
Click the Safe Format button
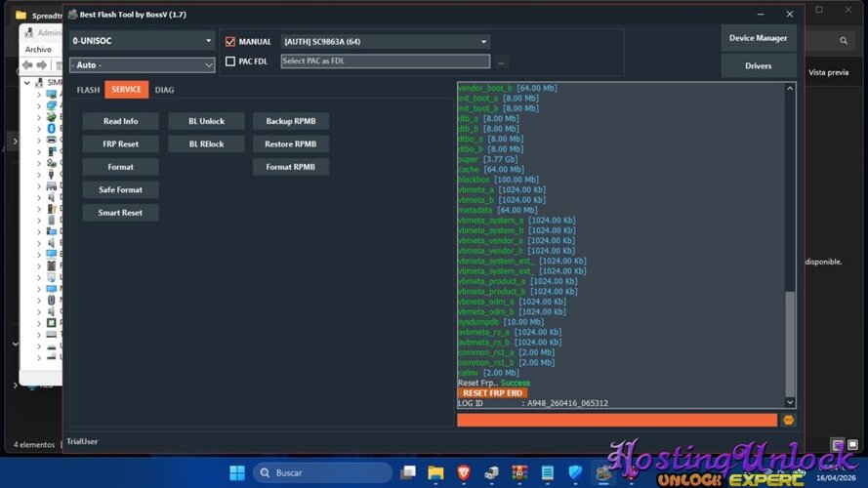point(121,189)
